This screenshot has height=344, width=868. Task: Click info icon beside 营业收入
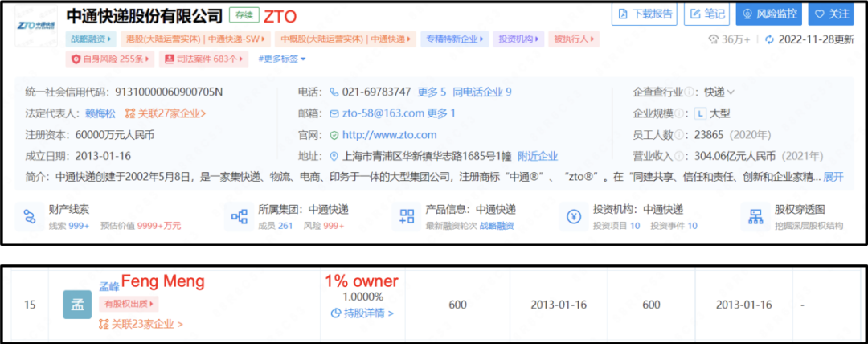click(x=678, y=156)
